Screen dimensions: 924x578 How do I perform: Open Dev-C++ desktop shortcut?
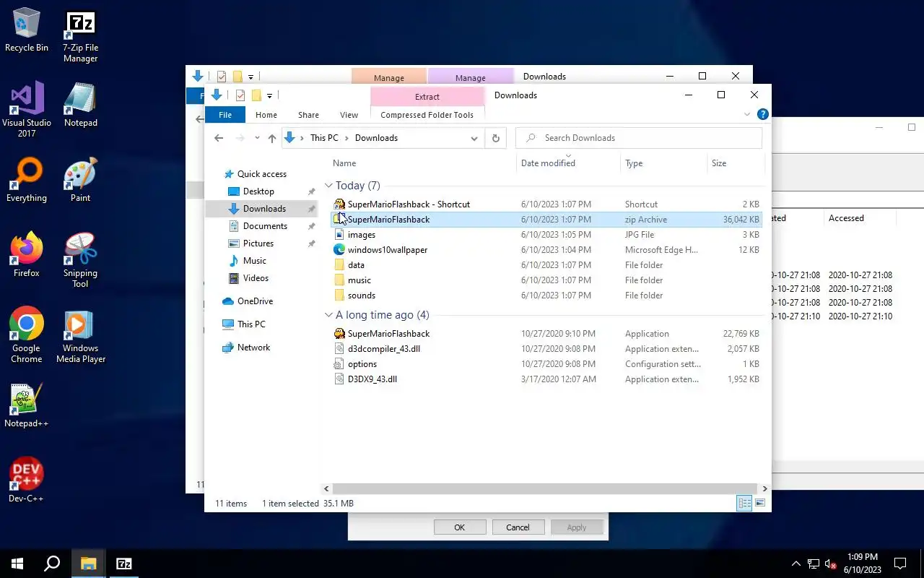[x=27, y=481]
